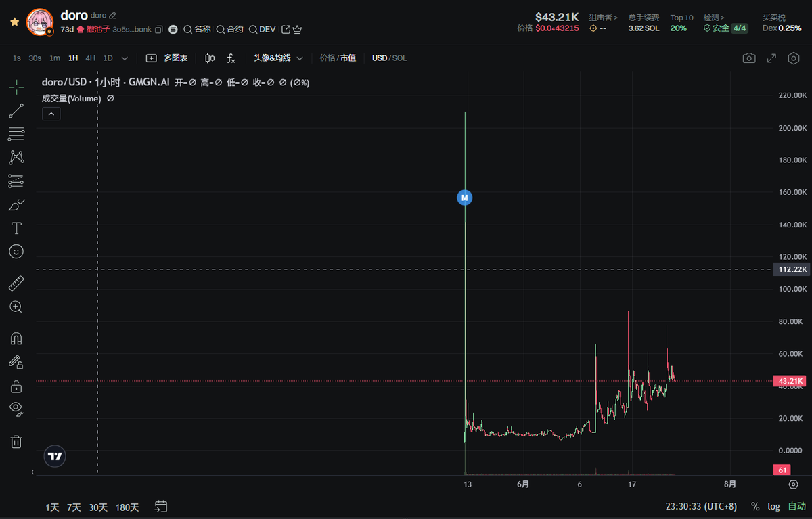
Task: Copy the contract address 3o5s...bonk
Action: click(x=158, y=30)
